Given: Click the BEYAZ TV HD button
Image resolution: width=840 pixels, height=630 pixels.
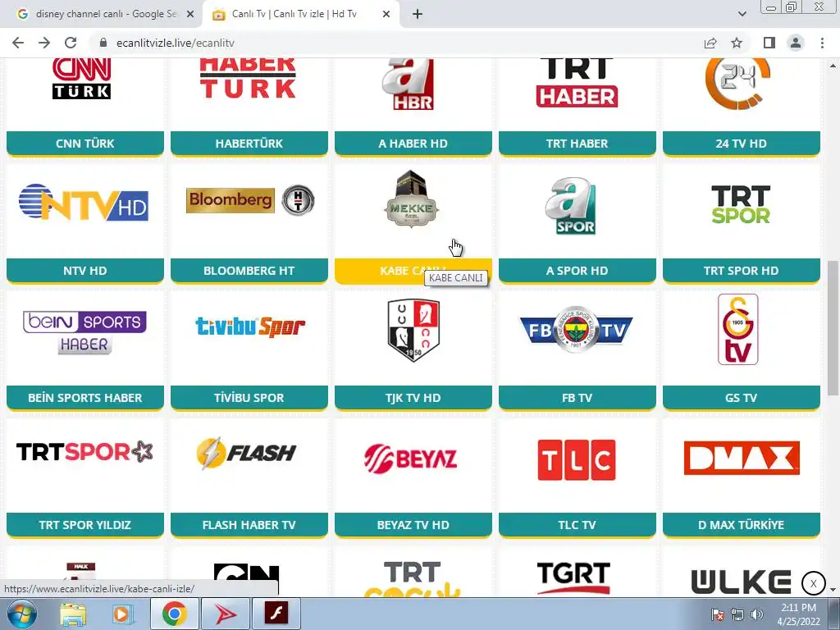Looking at the screenshot, I should [x=413, y=524].
